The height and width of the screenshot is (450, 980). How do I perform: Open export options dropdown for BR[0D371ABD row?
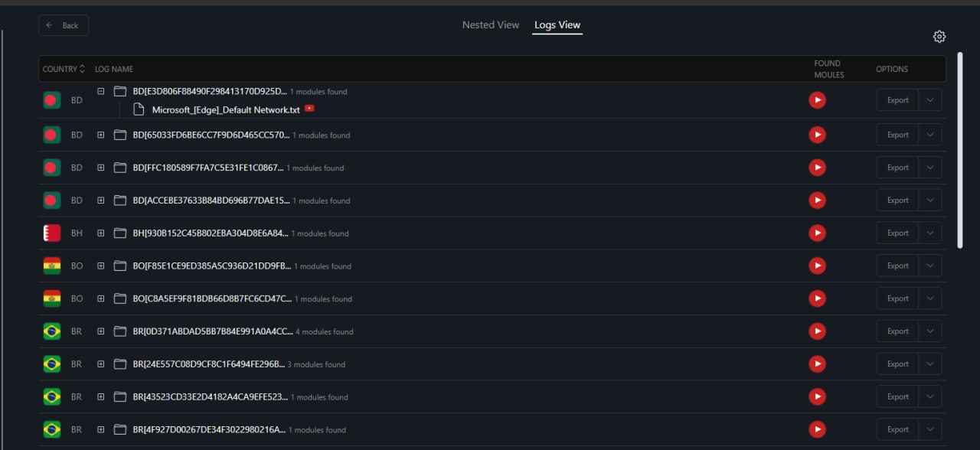coord(930,331)
